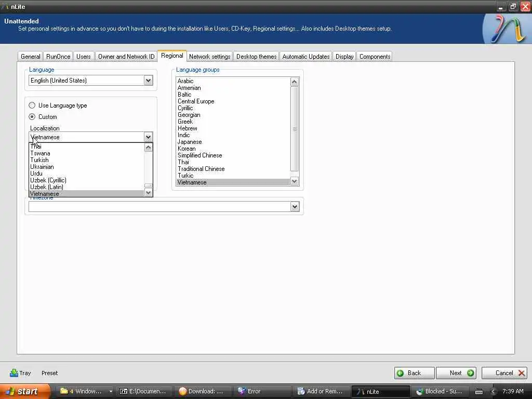532x399 pixels.
Task: Click the Cancel button
Action: (504, 373)
